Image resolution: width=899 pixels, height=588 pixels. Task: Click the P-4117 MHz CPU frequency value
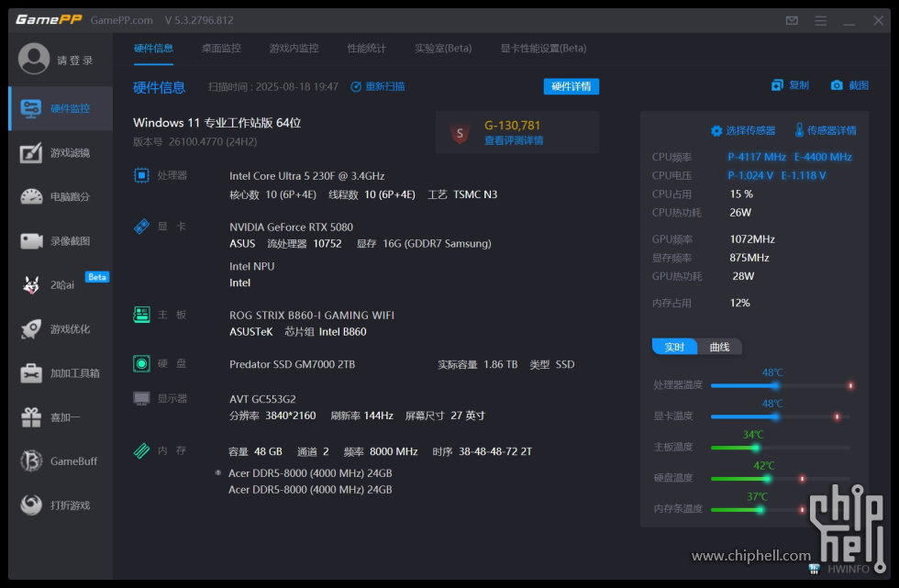point(757,157)
